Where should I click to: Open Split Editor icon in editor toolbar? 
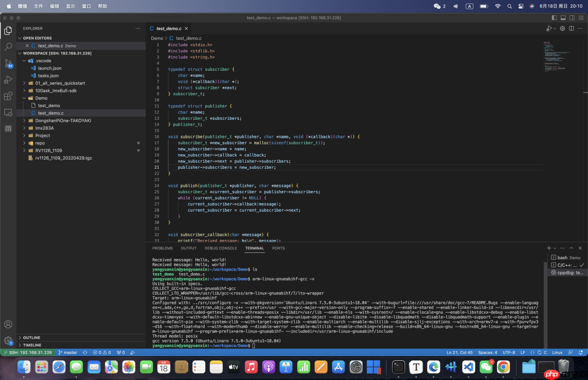click(571, 28)
